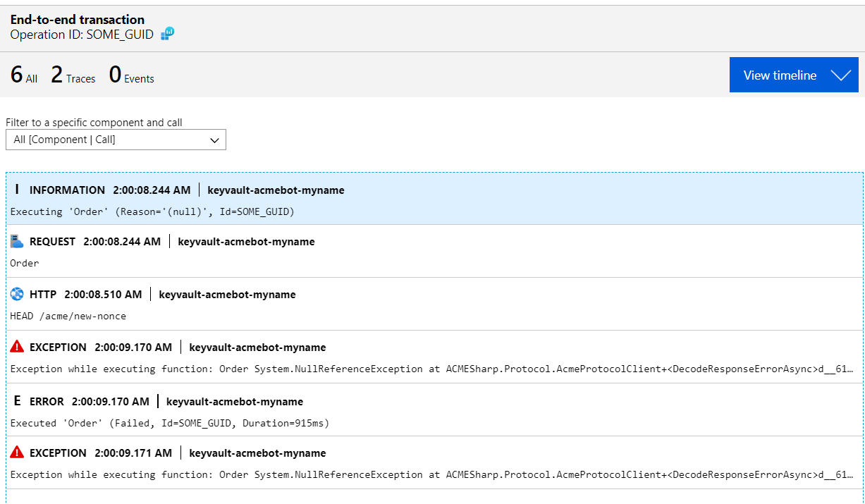Click the warning triangle on the last EXCEPTION
Image resolution: width=865 pixels, height=504 pixels.
point(16,453)
